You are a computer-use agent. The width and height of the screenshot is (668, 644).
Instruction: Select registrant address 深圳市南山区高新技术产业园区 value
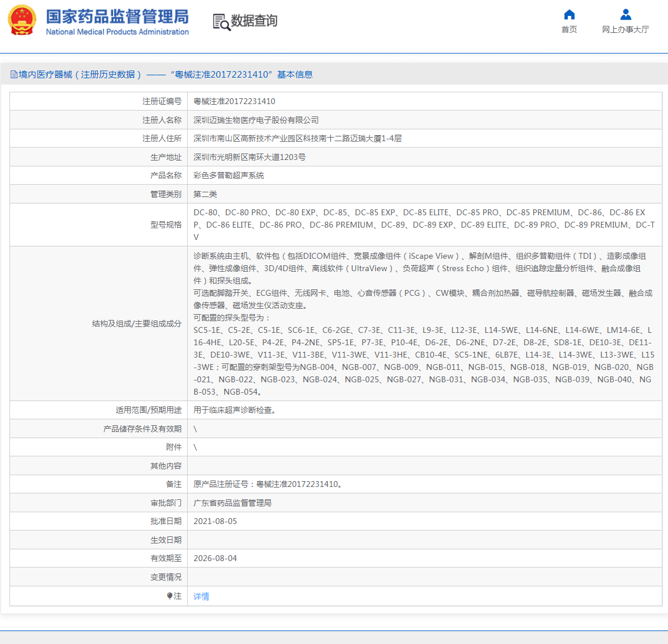click(297, 138)
